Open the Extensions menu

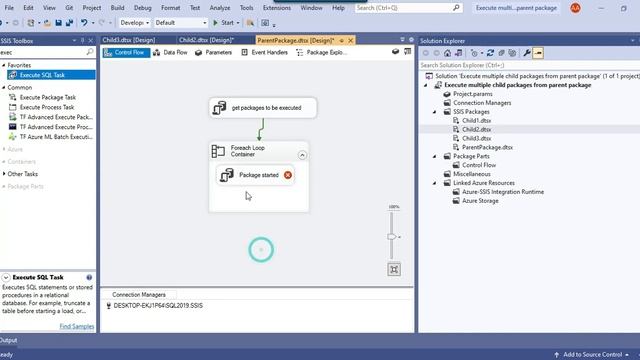(x=277, y=8)
